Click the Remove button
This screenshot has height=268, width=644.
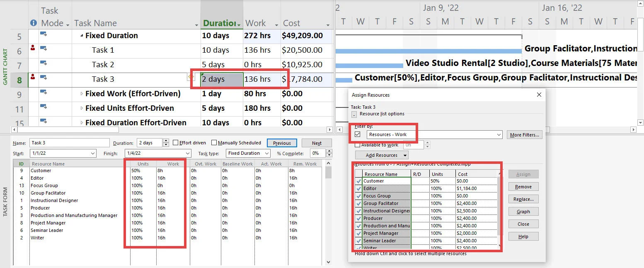[x=523, y=187]
